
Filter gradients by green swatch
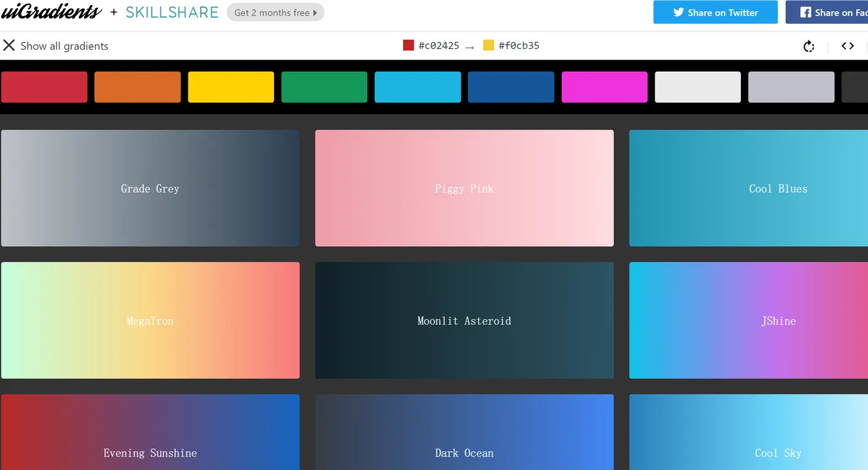click(324, 87)
